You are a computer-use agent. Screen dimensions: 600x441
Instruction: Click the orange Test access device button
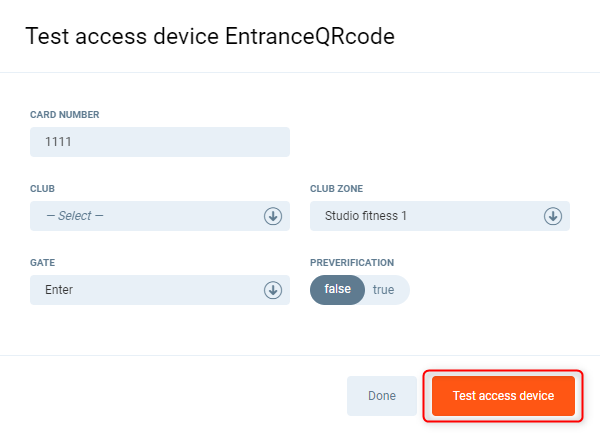coord(503,396)
